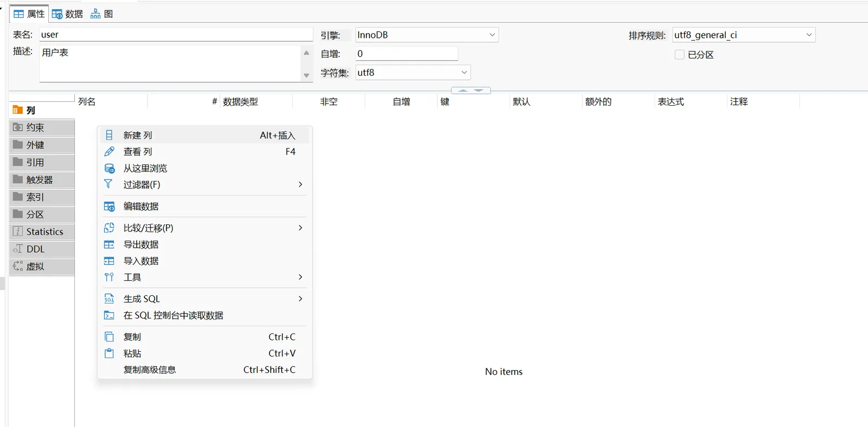Click the import icon beside 导入数据
The height and width of the screenshot is (427, 868).
click(109, 261)
